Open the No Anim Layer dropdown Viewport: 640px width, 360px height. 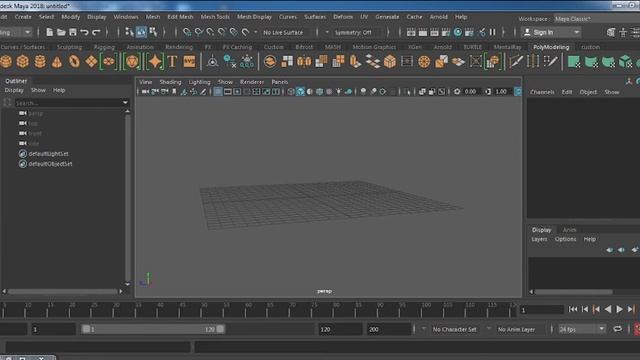[x=516, y=329]
